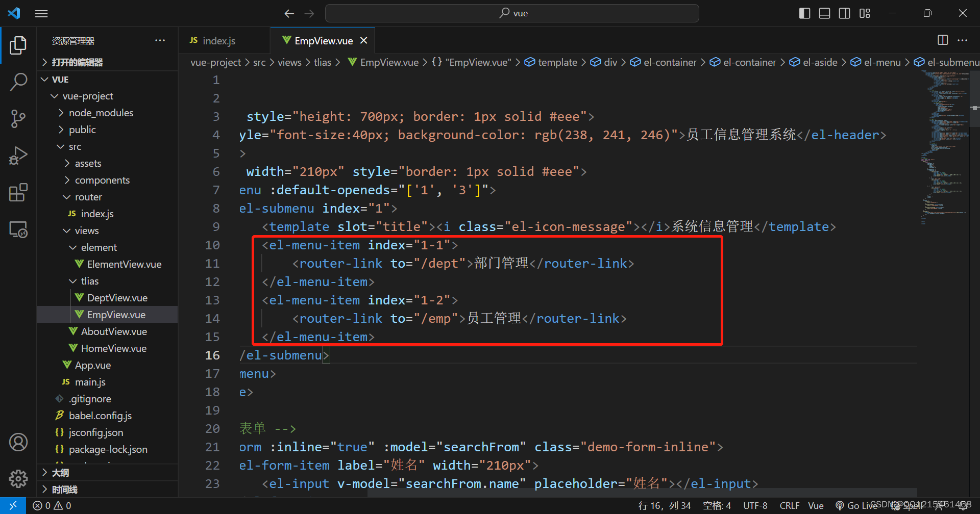Open the Explorer view in activity bar
This screenshot has height=514, width=980.
[x=18, y=45]
